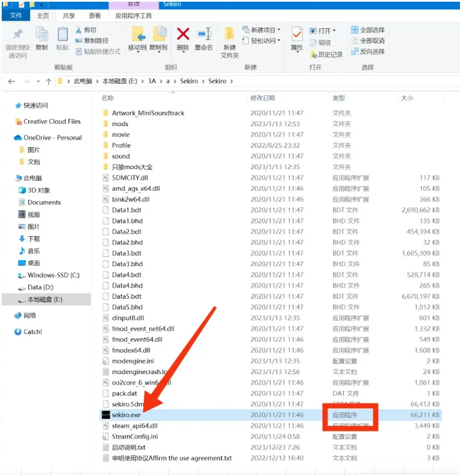This screenshot has height=476, width=460.
Task: Click Invert selection (反向选择)
Action: (367, 52)
